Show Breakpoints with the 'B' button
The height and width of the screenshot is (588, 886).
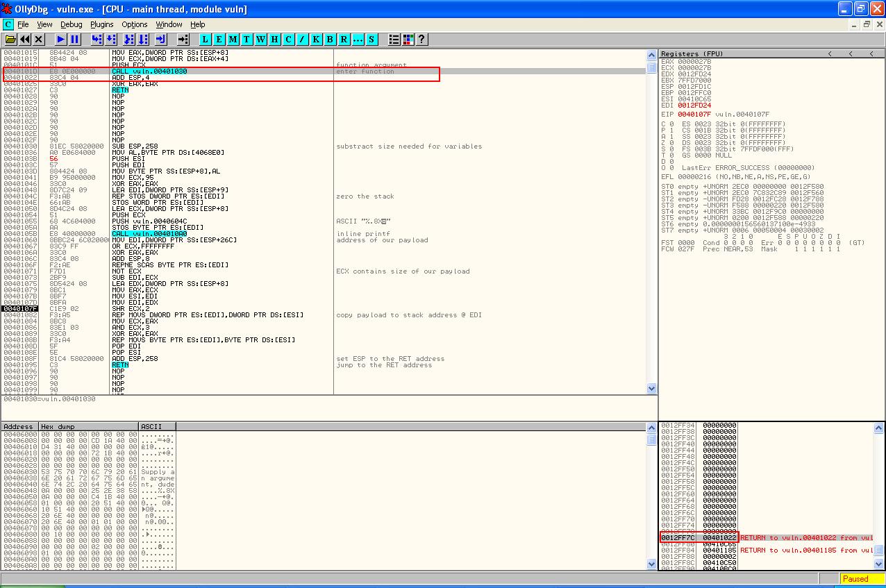tap(331, 40)
